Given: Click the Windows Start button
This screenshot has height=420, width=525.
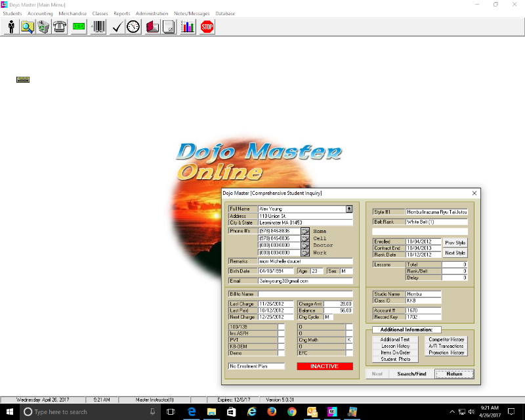Looking at the screenshot, I should [x=10, y=411].
